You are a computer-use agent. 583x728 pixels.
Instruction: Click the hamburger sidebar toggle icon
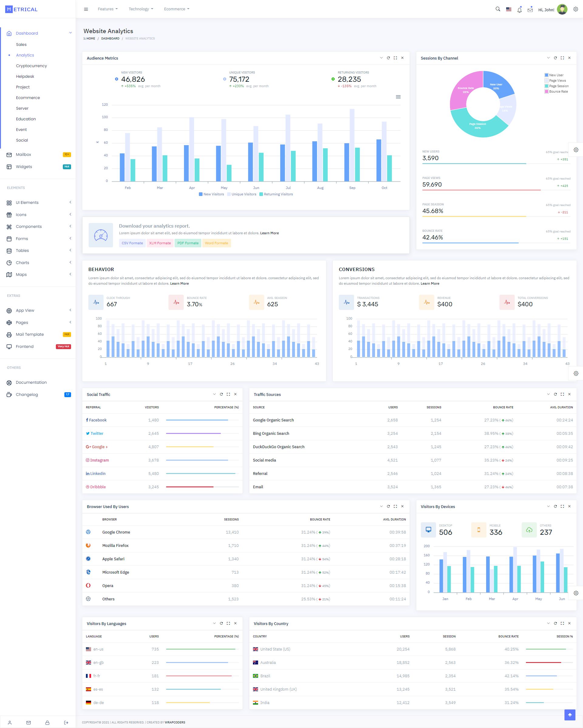pos(86,9)
